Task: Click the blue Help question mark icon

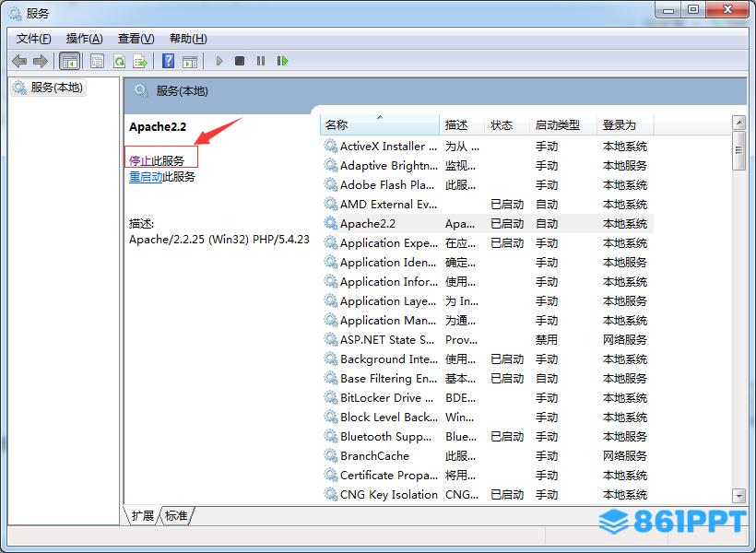Action: (x=168, y=61)
